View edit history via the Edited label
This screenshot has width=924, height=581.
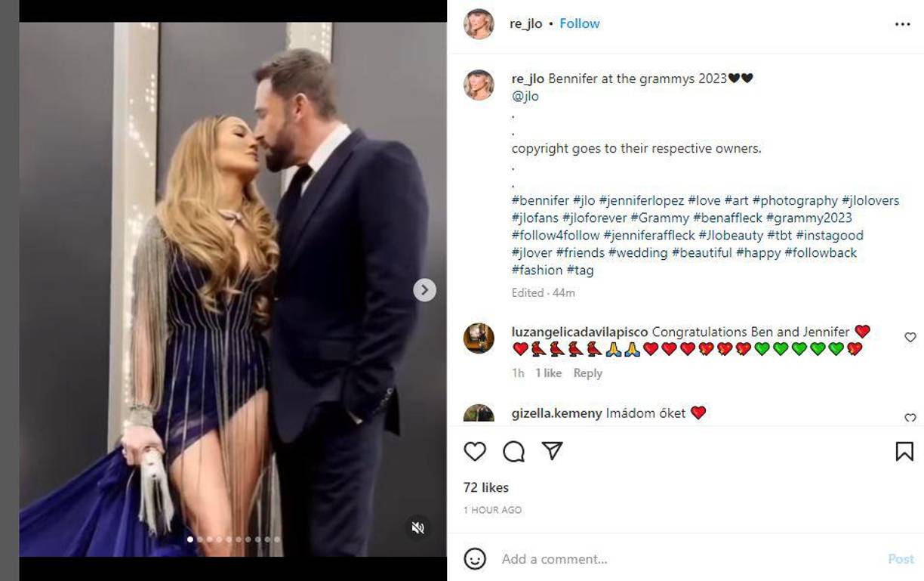pos(528,293)
